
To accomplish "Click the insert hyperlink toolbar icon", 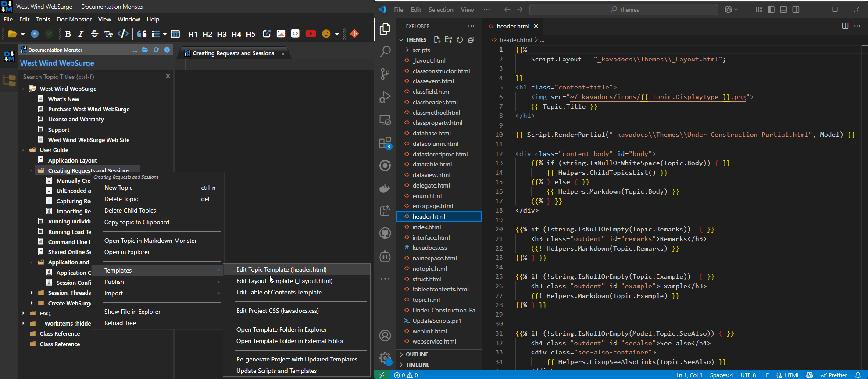I will coord(267,34).
